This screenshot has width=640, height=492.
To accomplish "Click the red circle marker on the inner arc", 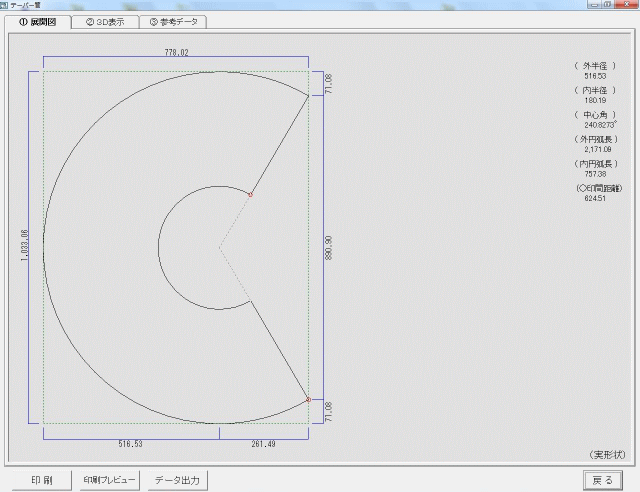I will pyautogui.click(x=251, y=195).
